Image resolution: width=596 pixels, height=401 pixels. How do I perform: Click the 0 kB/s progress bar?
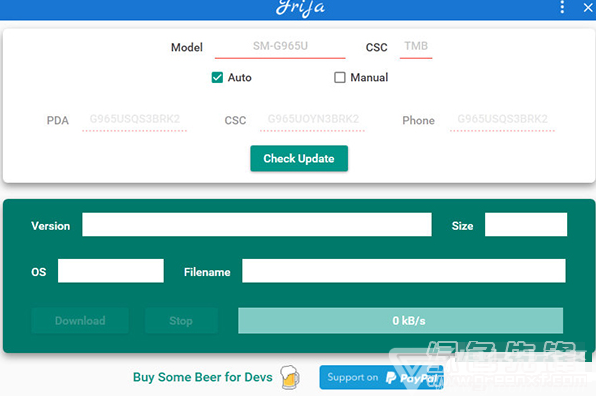click(x=401, y=321)
